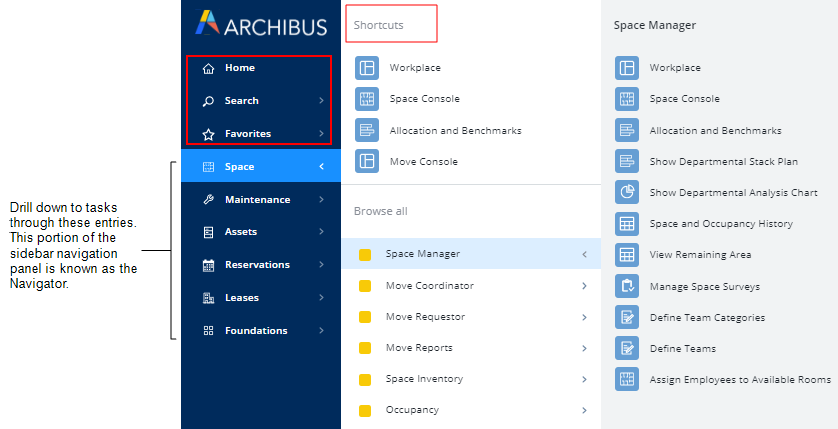838x429 pixels.
Task: Open Define Team Categories task
Action: coord(707,317)
